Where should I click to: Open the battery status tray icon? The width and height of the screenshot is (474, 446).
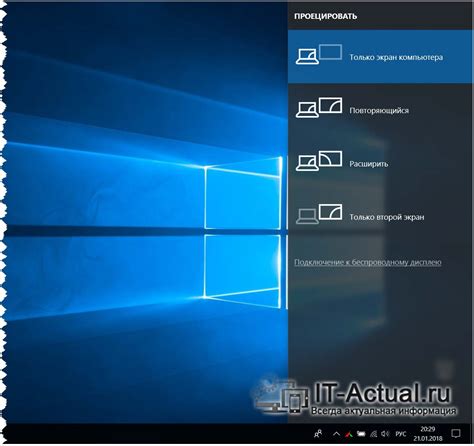pyautogui.click(x=361, y=434)
